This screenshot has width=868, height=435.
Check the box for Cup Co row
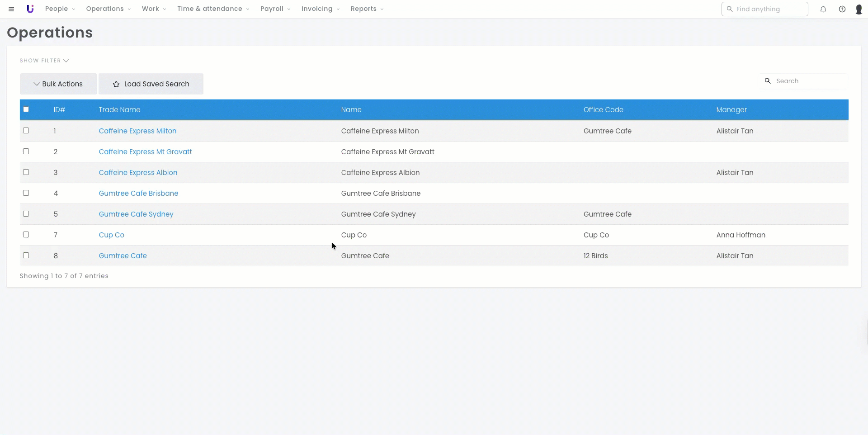26,235
